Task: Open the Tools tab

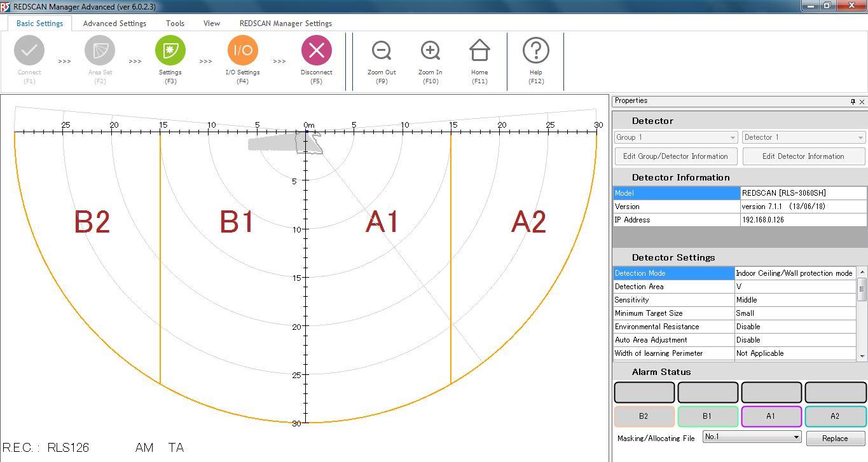Action: 175,24
